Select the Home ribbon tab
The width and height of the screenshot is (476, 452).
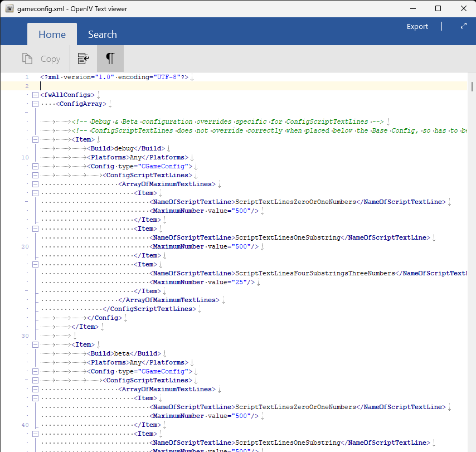[x=52, y=35]
